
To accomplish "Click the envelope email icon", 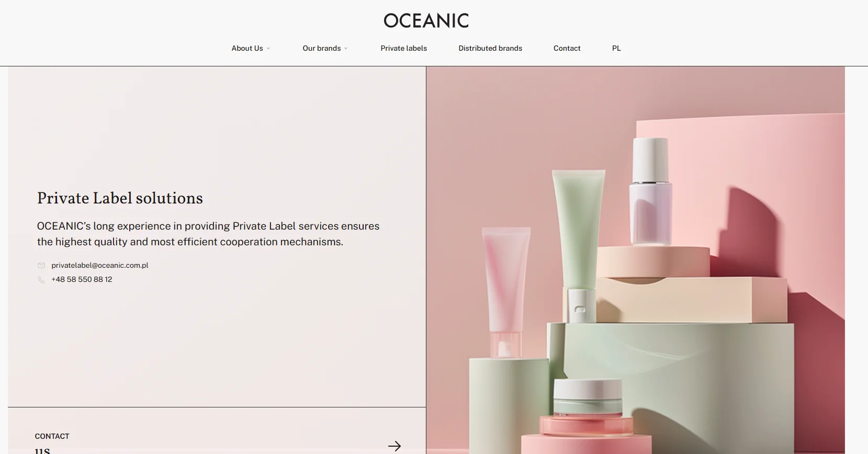I will pos(41,266).
